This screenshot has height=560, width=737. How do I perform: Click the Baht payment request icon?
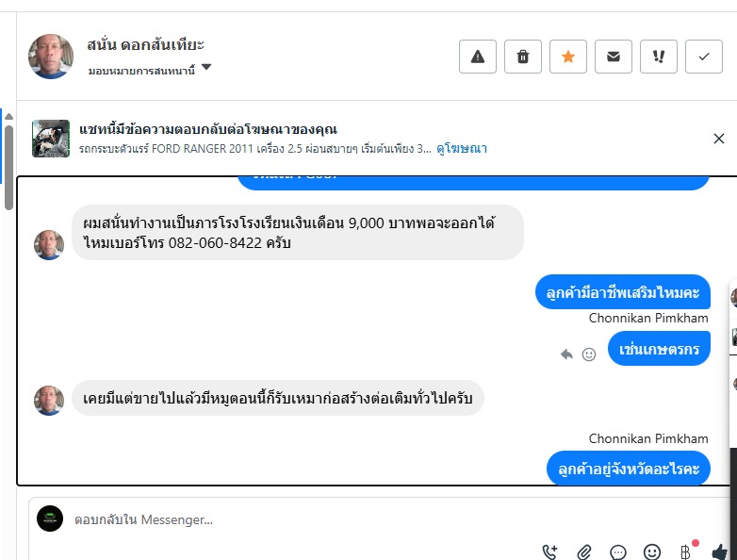pyautogui.click(x=685, y=552)
